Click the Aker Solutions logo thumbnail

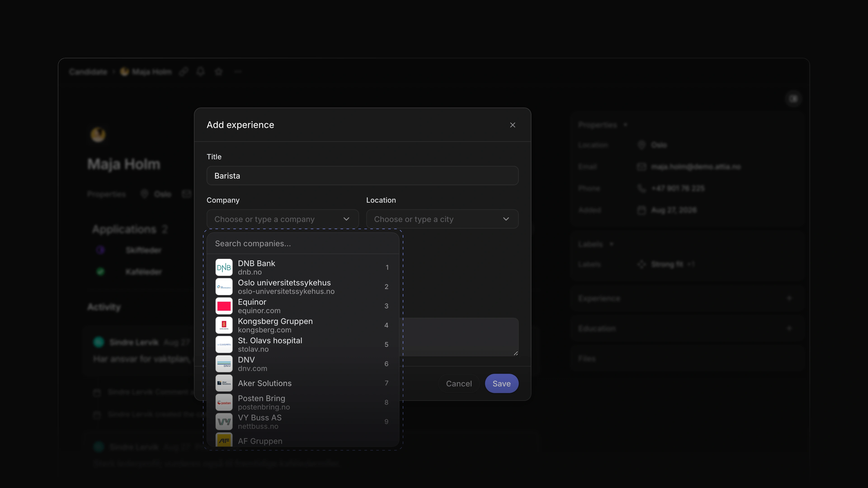click(224, 383)
